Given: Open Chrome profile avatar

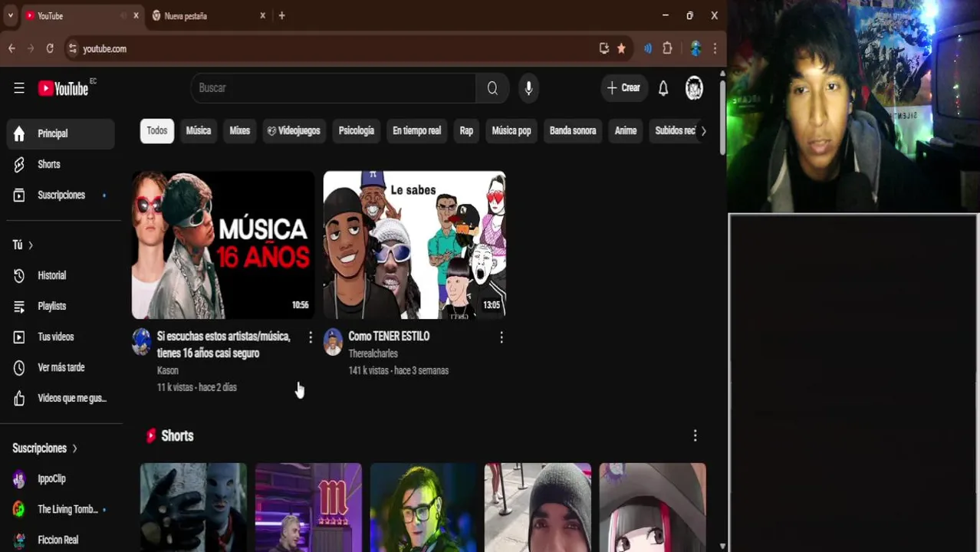Looking at the screenshot, I should [696, 48].
